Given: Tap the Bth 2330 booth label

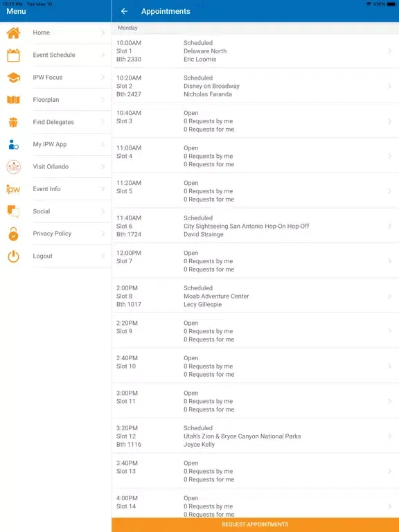Looking at the screenshot, I should [x=129, y=60].
